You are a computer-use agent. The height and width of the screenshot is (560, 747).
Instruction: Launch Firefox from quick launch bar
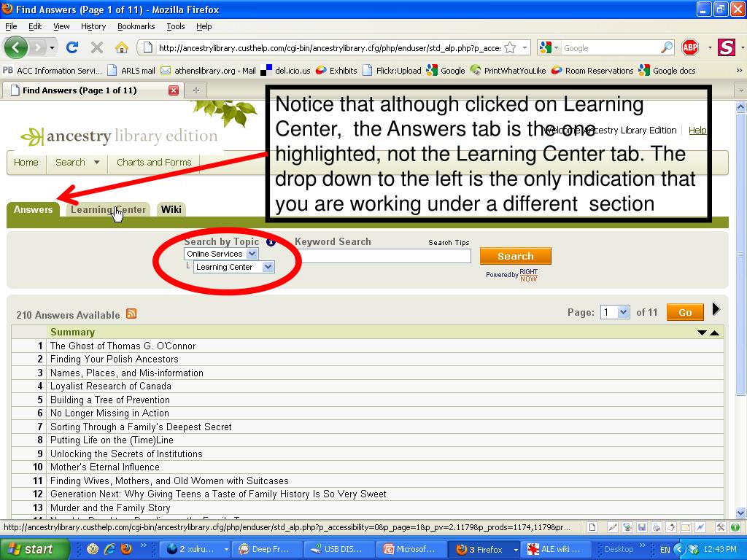(x=126, y=549)
